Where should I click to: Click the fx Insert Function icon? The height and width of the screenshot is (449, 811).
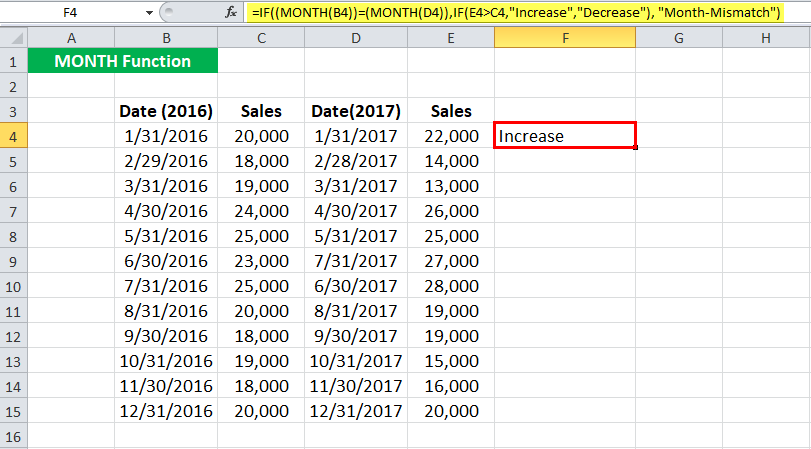point(231,12)
